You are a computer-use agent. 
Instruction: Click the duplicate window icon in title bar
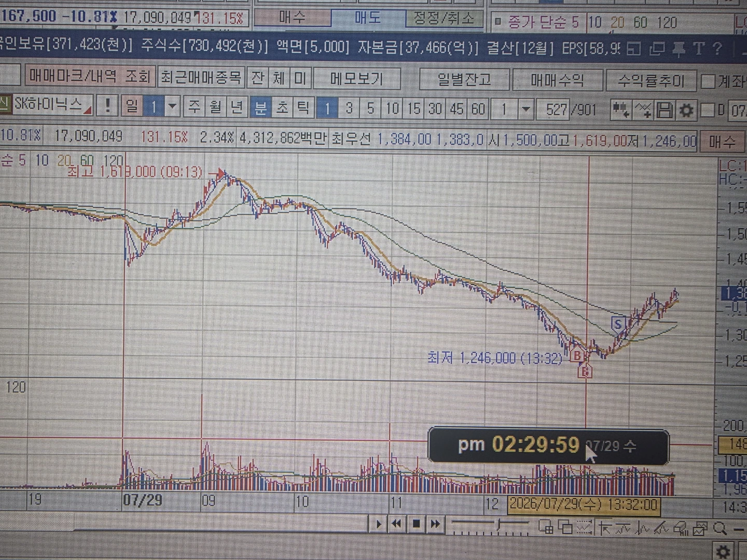pyautogui.click(x=657, y=49)
